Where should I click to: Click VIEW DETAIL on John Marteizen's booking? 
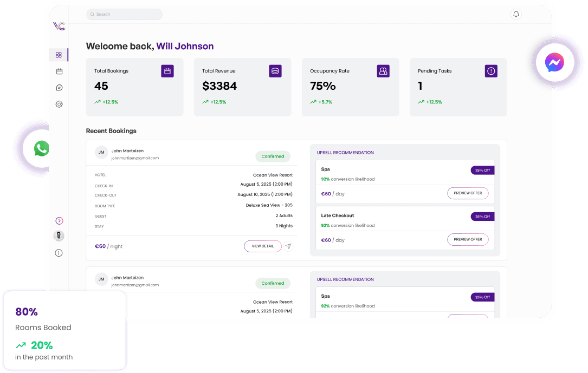click(262, 246)
